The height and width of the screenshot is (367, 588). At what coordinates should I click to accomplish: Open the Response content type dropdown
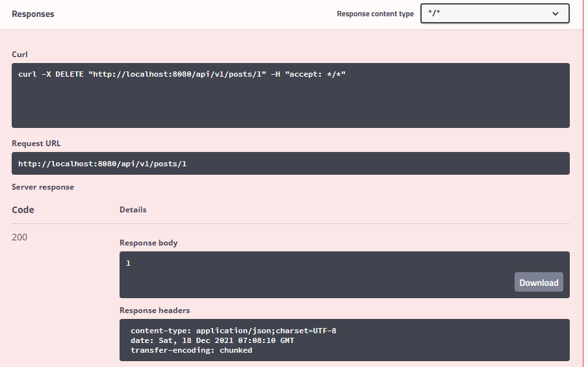(x=494, y=14)
